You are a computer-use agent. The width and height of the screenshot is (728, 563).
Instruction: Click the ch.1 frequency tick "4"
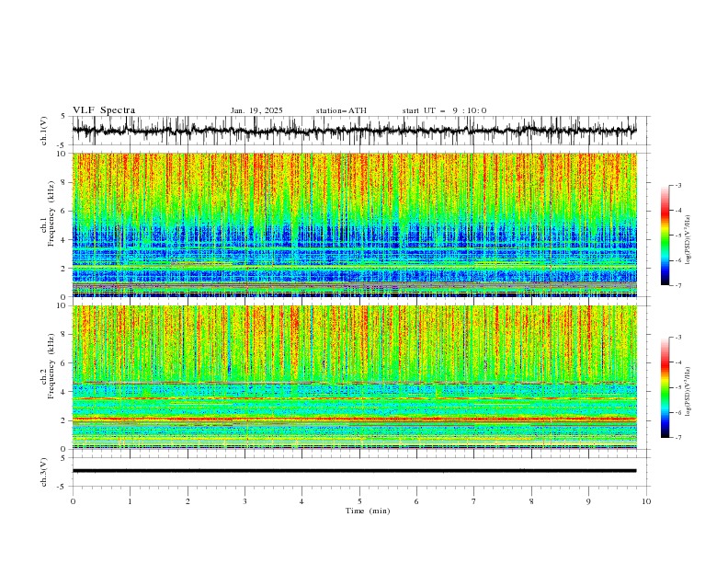(x=63, y=240)
